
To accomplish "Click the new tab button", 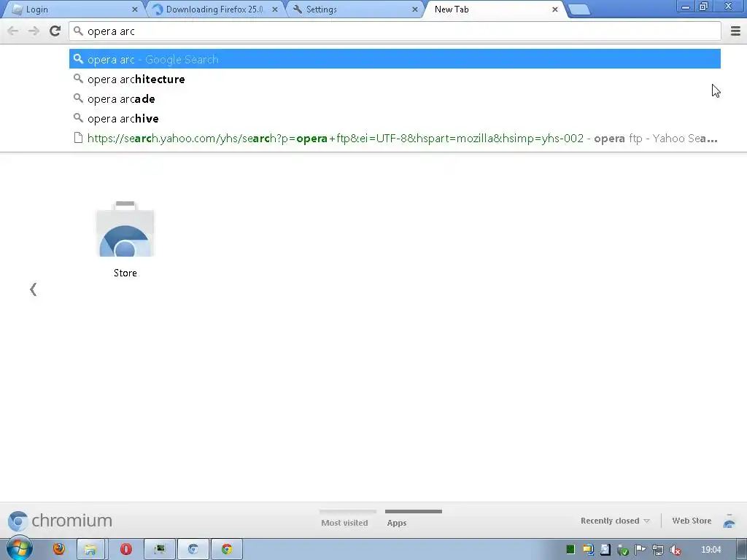I will click(x=579, y=9).
